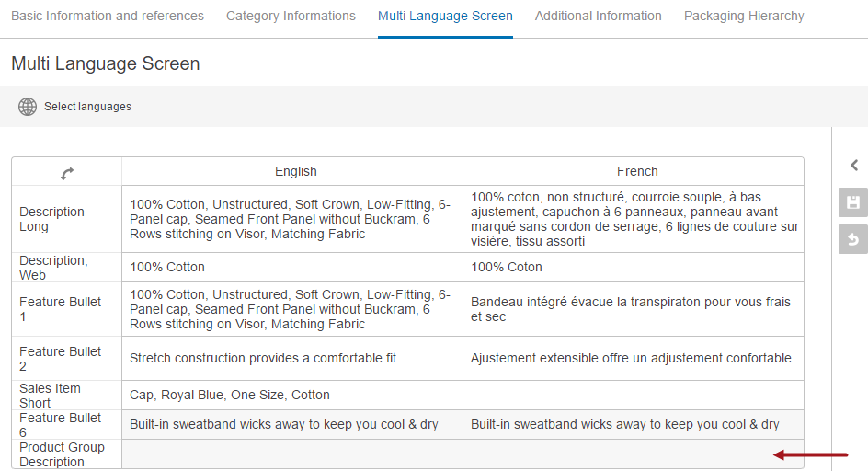This screenshot has height=471, width=868.
Task: Switch to the Category Informations tab
Action: pos(291,16)
